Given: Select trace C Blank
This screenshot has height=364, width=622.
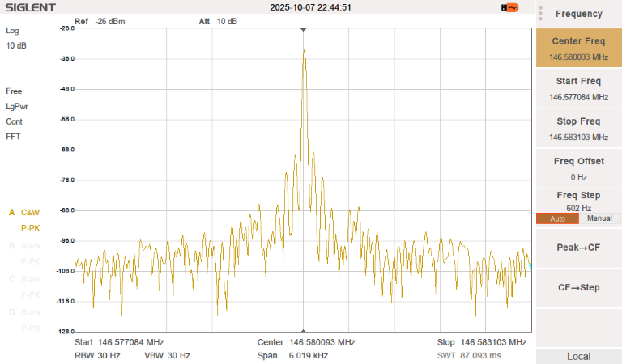Looking at the screenshot, I should click(24, 279).
